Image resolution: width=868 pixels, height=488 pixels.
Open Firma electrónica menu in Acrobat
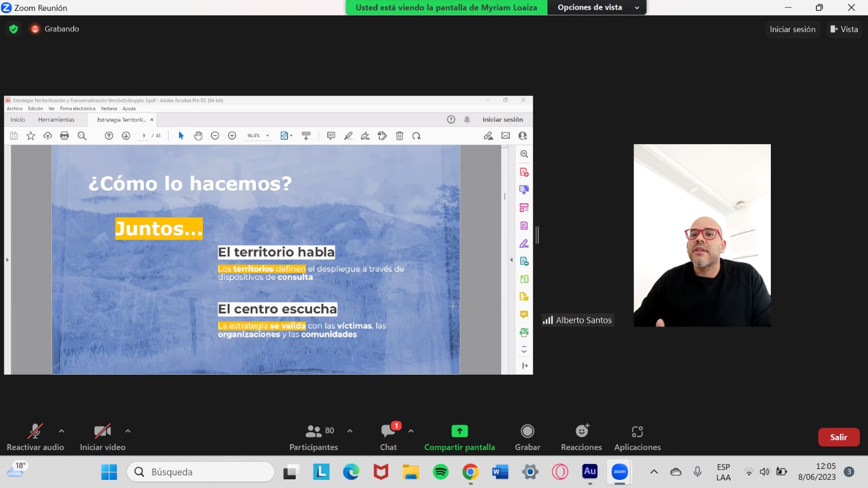[78, 108]
